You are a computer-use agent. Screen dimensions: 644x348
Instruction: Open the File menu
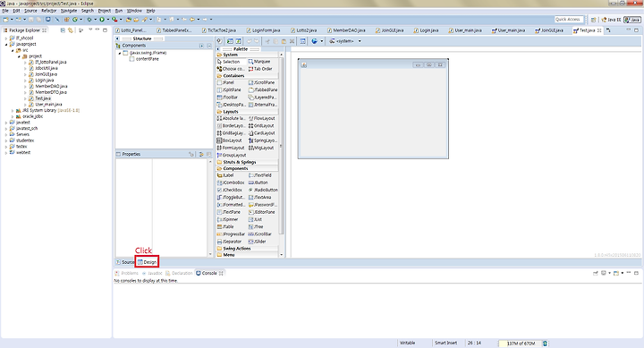tap(5, 11)
